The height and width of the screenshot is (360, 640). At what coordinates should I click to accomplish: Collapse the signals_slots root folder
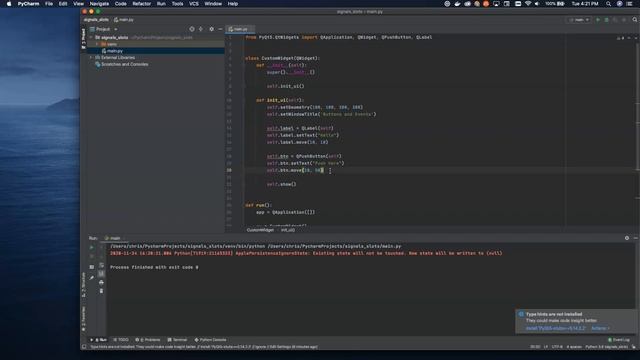coord(91,37)
